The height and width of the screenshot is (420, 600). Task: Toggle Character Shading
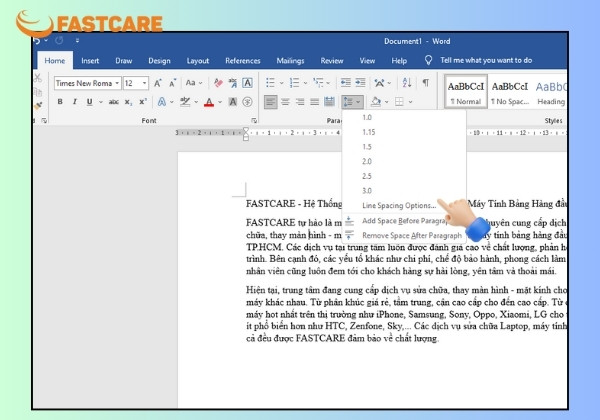coord(233,102)
